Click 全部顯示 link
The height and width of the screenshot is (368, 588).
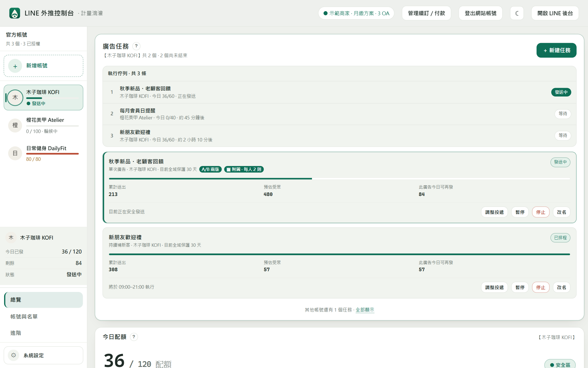pyautogui.click(x=365, y=310)
